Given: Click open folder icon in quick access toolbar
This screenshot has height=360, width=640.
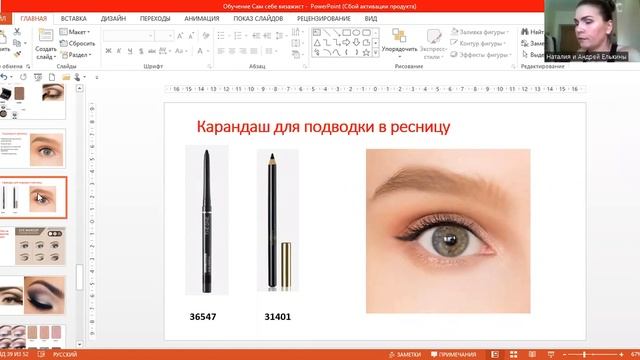Looking at the screenshot, I should click(x=66, y=77).
